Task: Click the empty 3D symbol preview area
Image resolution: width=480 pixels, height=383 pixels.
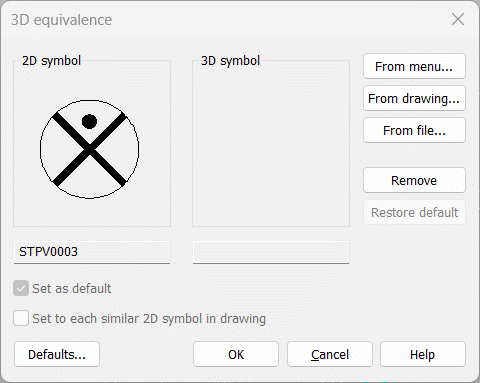Action: click(x=271, y=144)
